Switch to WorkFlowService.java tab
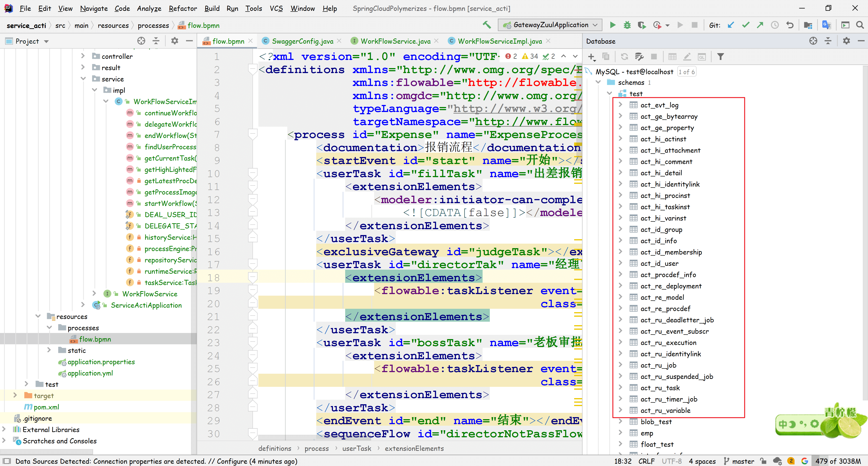Viewport: 868px width, 466px height. (x=395, y=41)
